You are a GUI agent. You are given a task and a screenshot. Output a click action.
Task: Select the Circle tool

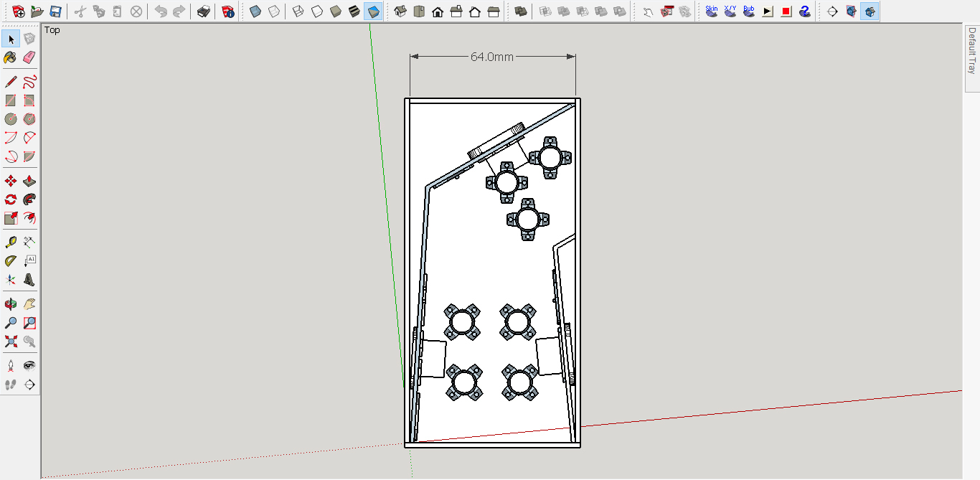pos(11,119)
